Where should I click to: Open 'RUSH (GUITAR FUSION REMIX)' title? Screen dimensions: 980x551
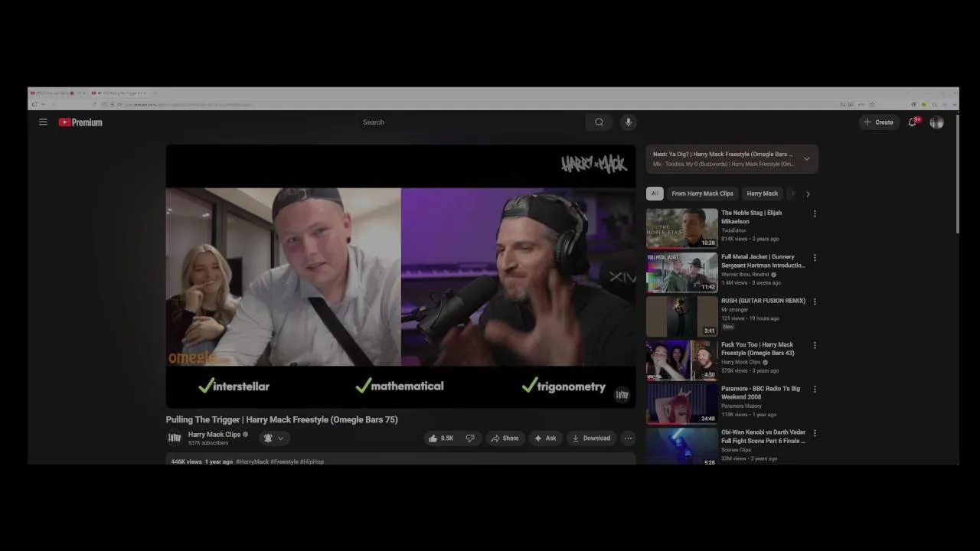coord(763,301)
